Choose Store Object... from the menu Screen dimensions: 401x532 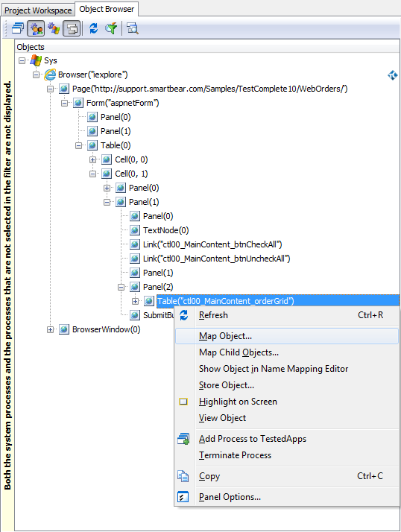pos(287,385)
